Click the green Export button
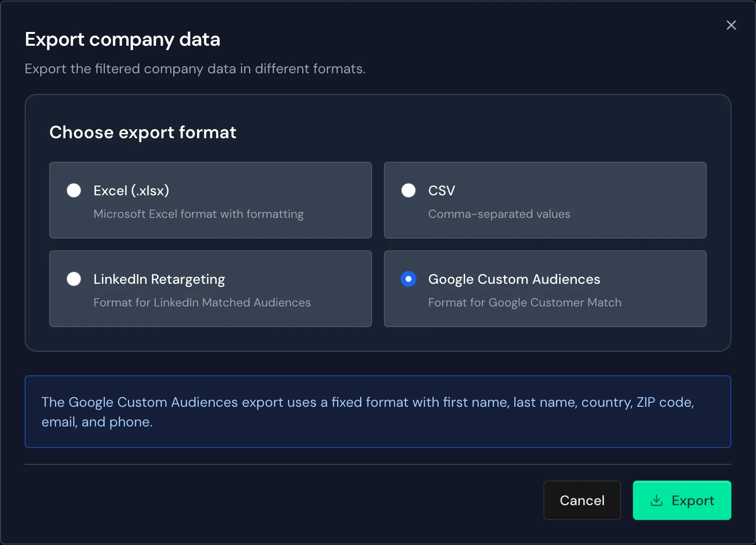The height and width of the screenshot is (545, 756). pyautogui.click(x=682, y=500)
